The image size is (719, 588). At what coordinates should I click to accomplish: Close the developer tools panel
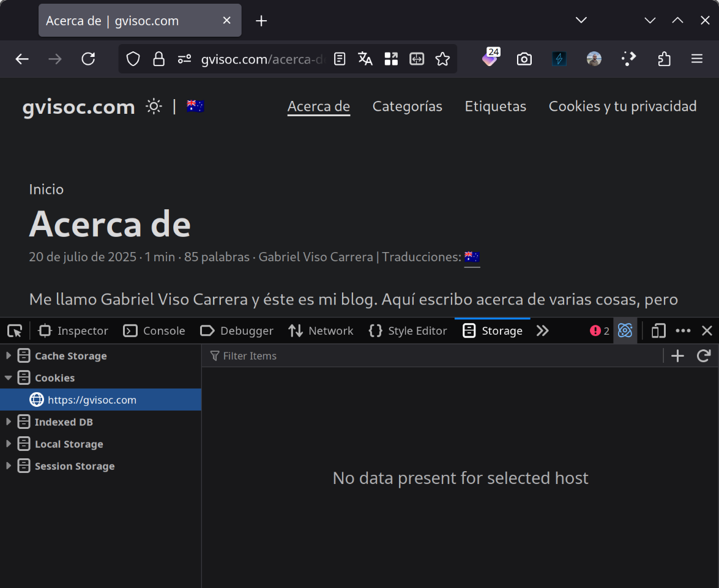(707, 330)
